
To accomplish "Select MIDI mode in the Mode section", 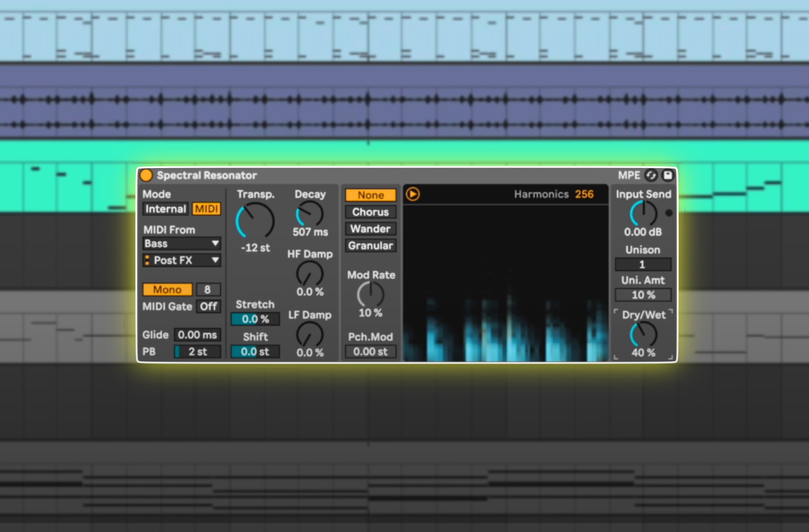I will coord(206,209).
